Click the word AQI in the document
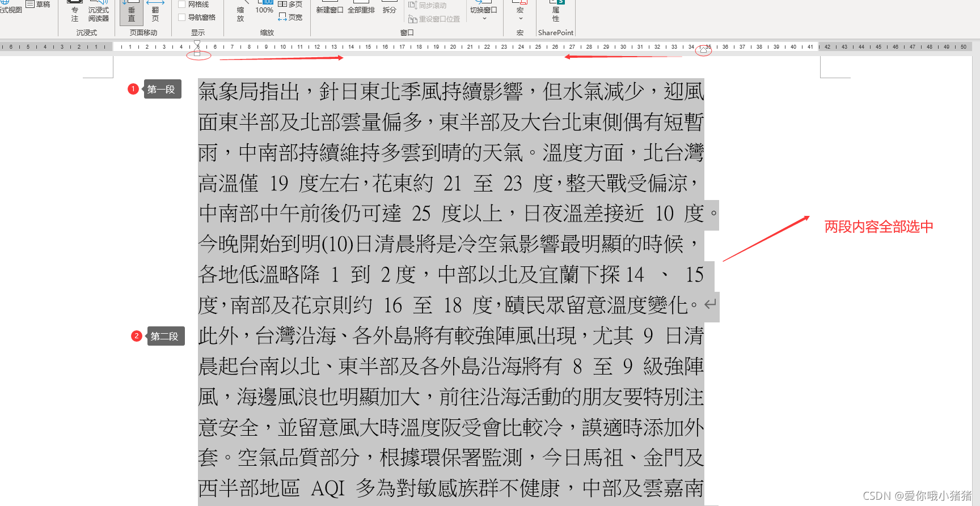Screen dimensions: 980x506 (328, 488)
